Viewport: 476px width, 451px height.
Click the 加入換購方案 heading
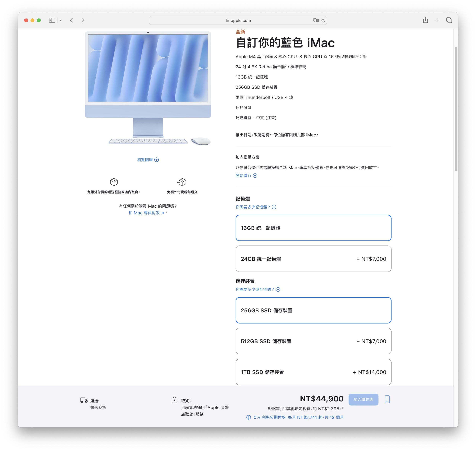click(247, 157)
